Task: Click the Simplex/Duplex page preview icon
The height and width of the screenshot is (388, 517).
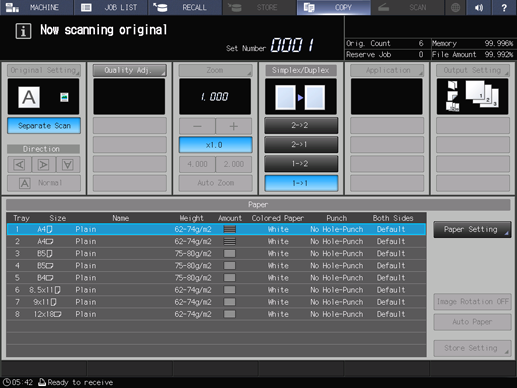Action: tap(300, 97)
